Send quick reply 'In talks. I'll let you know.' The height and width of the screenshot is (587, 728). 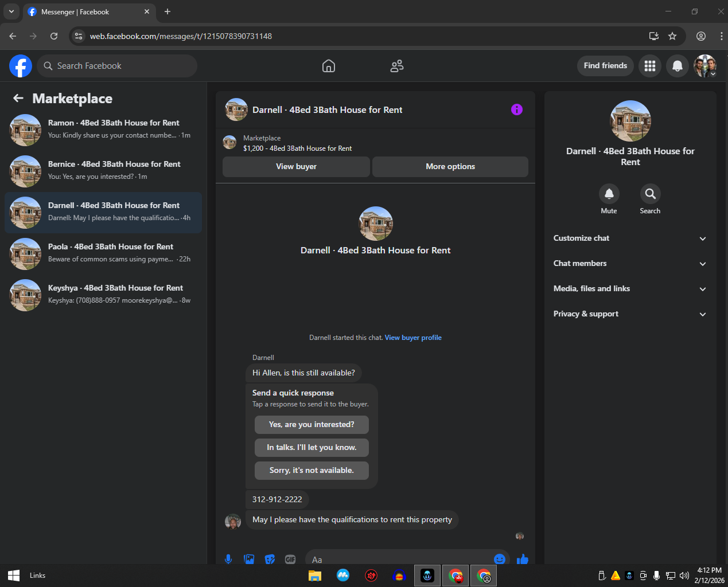[x=312, y=448]
